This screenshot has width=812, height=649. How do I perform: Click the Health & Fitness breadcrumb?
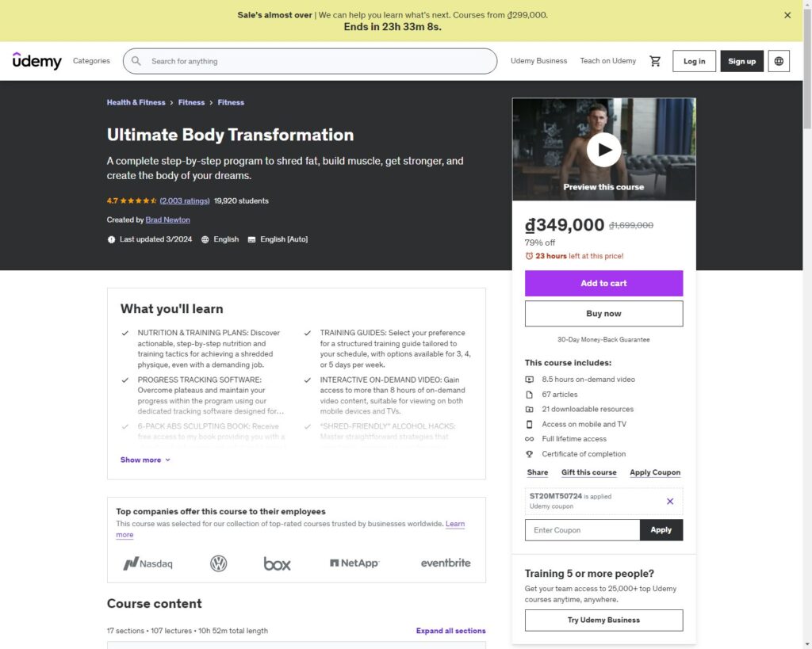[x=136, y=102]
